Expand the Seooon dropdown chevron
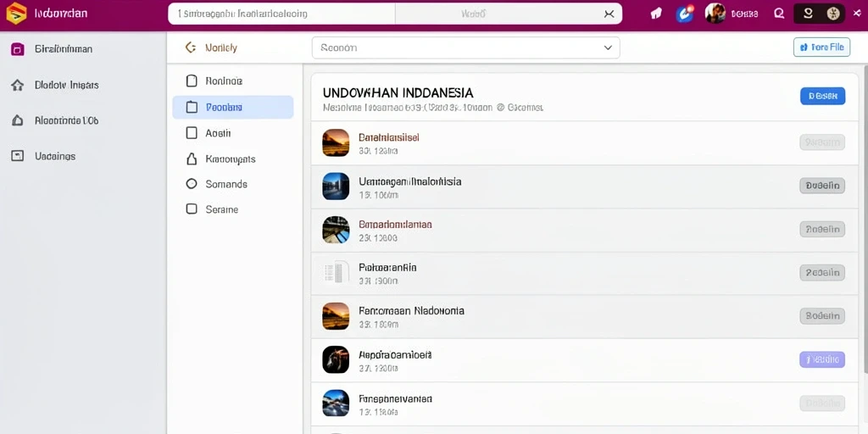Viewport: 868px width, 434px height. coord(608,48)
